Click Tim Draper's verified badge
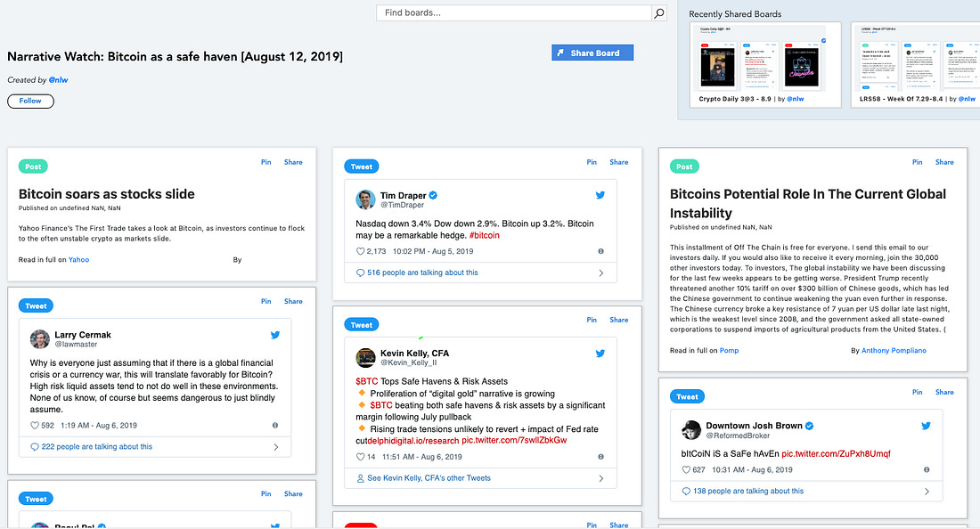Screen dimensions: 980x529 tap(433, 196)
